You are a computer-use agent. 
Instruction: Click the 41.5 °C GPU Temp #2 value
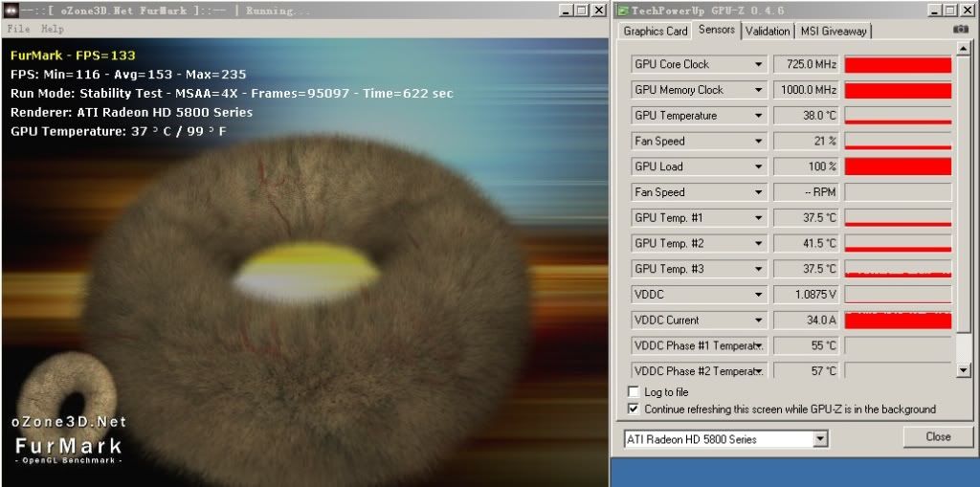(806, 243)
